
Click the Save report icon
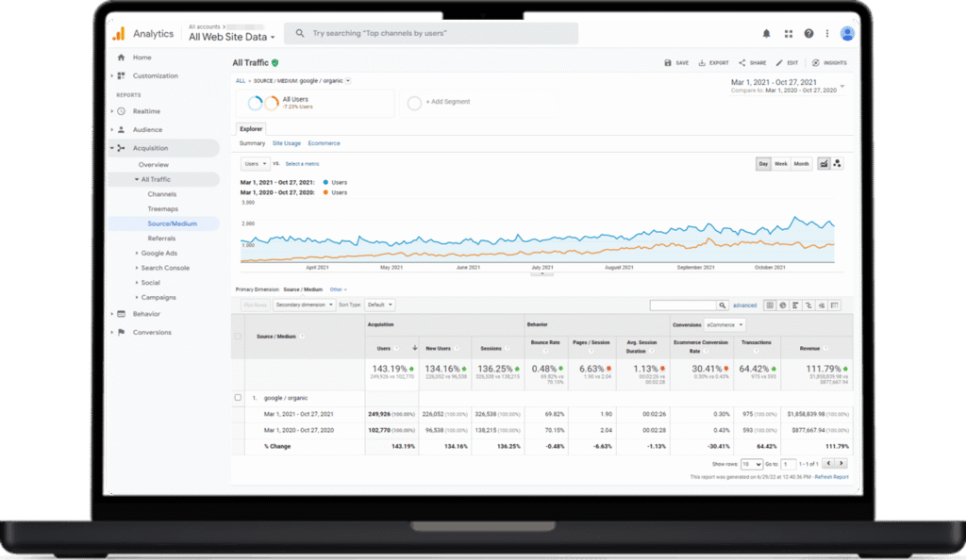pos(668,63)
